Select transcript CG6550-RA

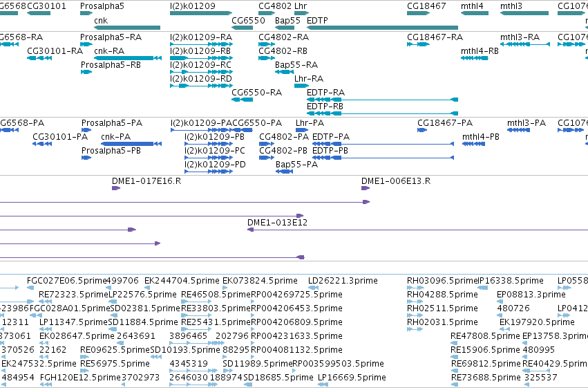[256, 93]
